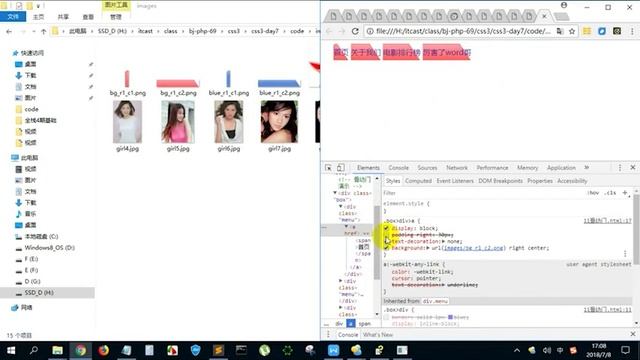The height and width of the screenshot is (360, 640).
Task: Show more DevTools tabs with the chevron
Action: click(x=587, y=168)
